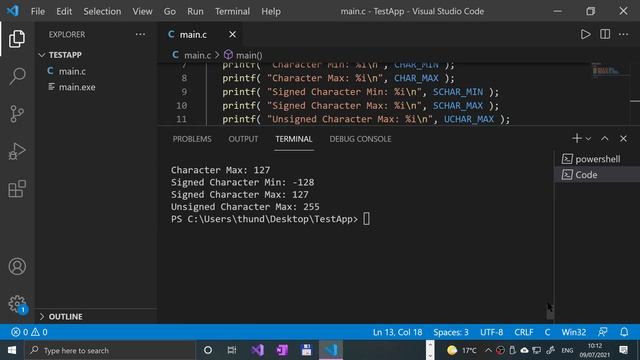Click the feedback icon in status bar
The width and height of the screenshot is (640, 360).
(603, 332)
